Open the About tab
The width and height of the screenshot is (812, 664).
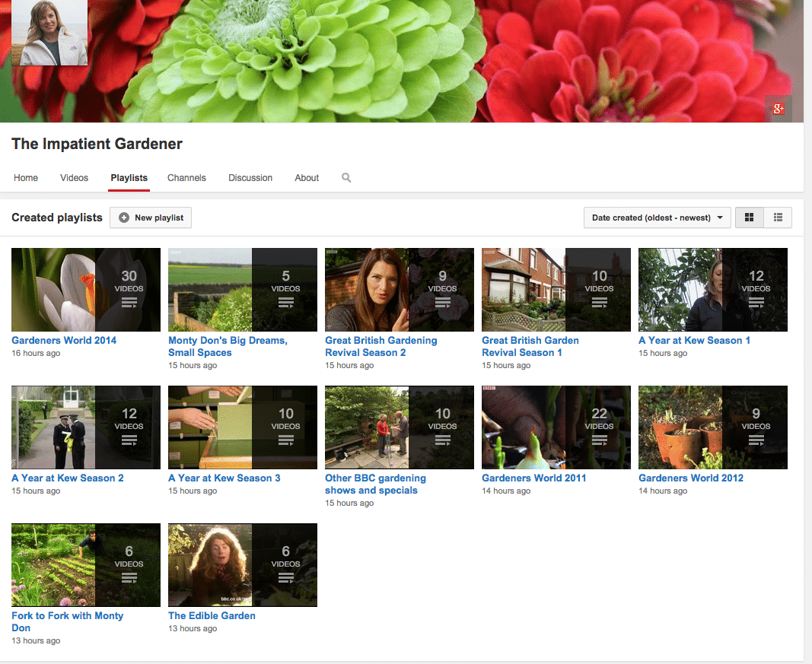pyautogui.click(x=307, y=177)
